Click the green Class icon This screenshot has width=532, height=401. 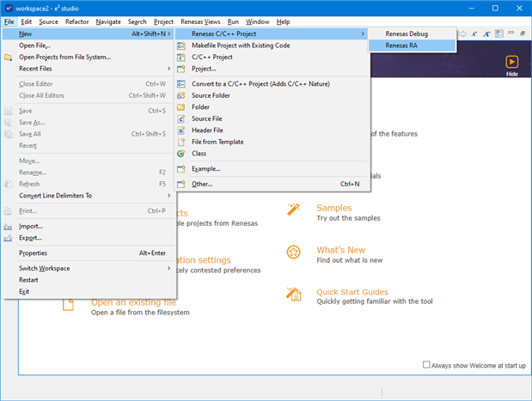(181, 154)
